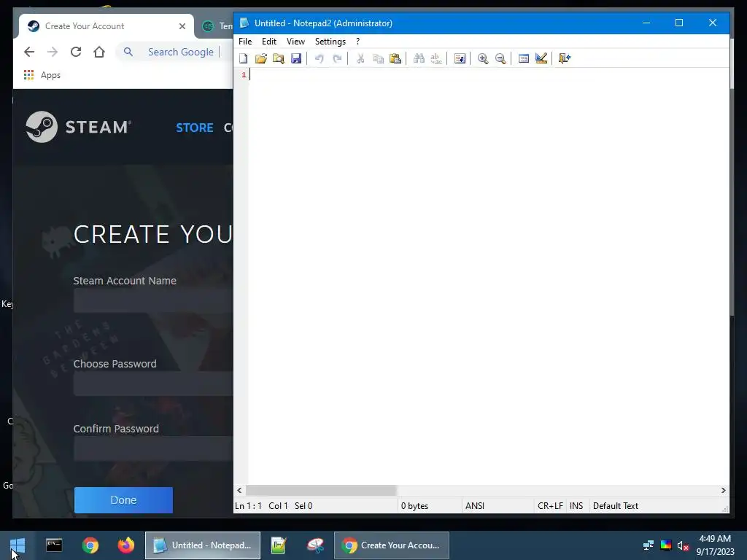
Task: Switch to Untitled - Notepad taskbar button
Action: pyautogui.click(x=203, y=545)
